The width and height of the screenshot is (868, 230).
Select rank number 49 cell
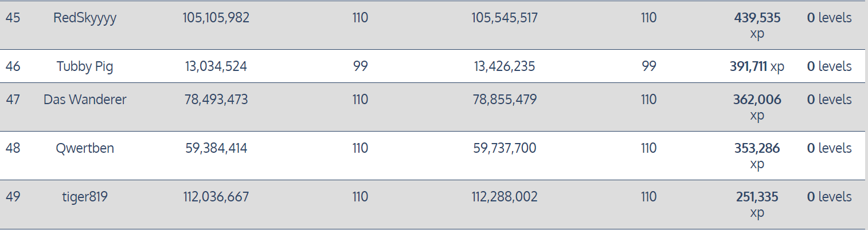(x=13, y=197)
